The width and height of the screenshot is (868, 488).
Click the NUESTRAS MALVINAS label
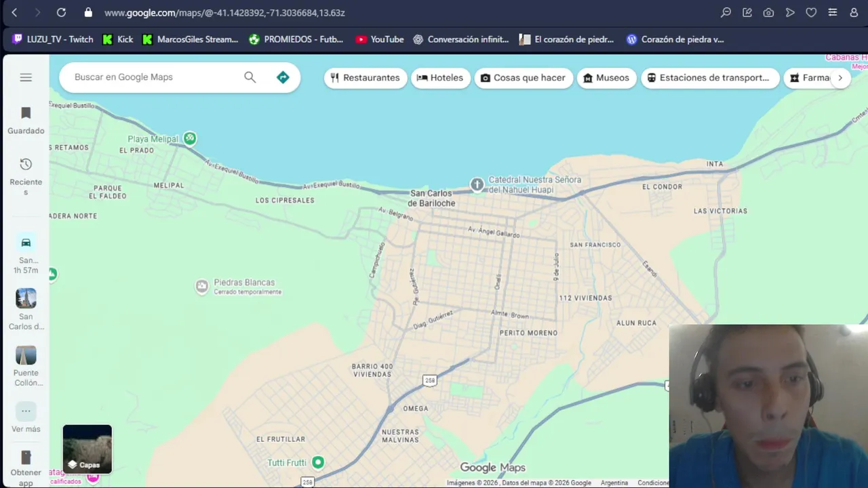(x=400, y=436)
